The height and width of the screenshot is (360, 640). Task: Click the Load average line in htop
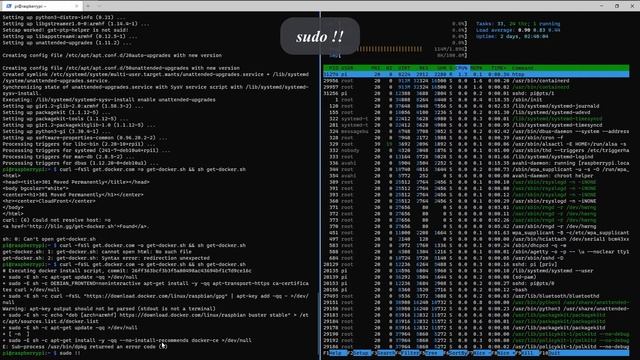click(x=518, y=30)
